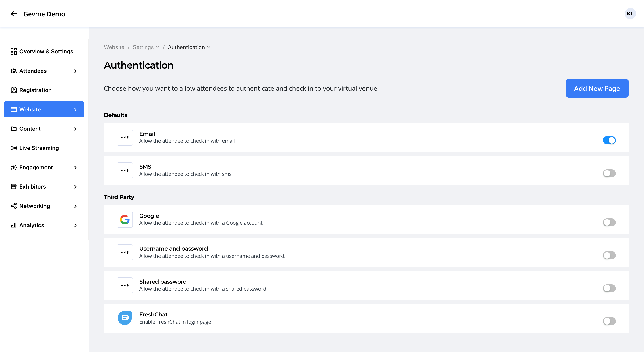Image resolution: width=644 pixels, height=352 pixels.
Task: Open the Authentication breadcrumb dropdown
Action: coord(189,47)
